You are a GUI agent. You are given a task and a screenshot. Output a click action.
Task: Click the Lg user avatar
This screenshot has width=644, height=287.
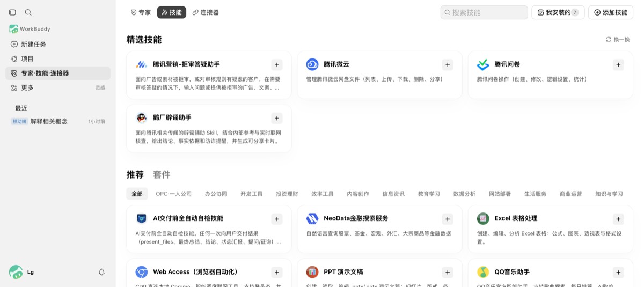pos(16,272)
